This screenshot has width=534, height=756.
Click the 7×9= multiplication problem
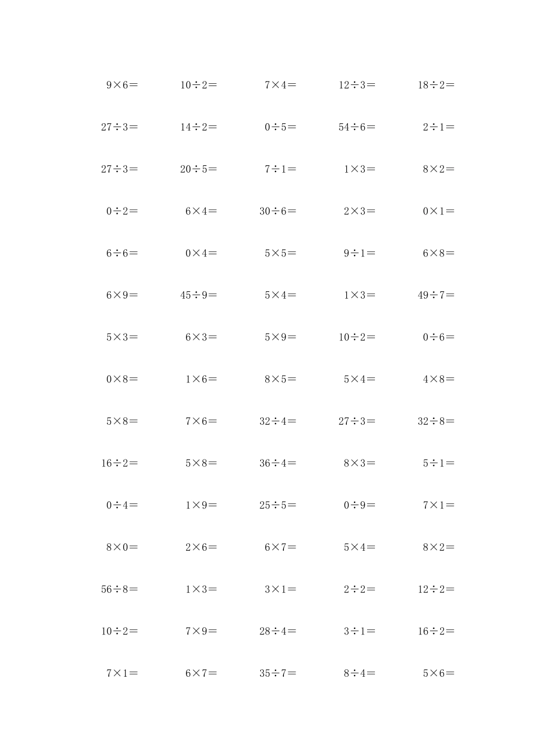click(x=201, y=632)
